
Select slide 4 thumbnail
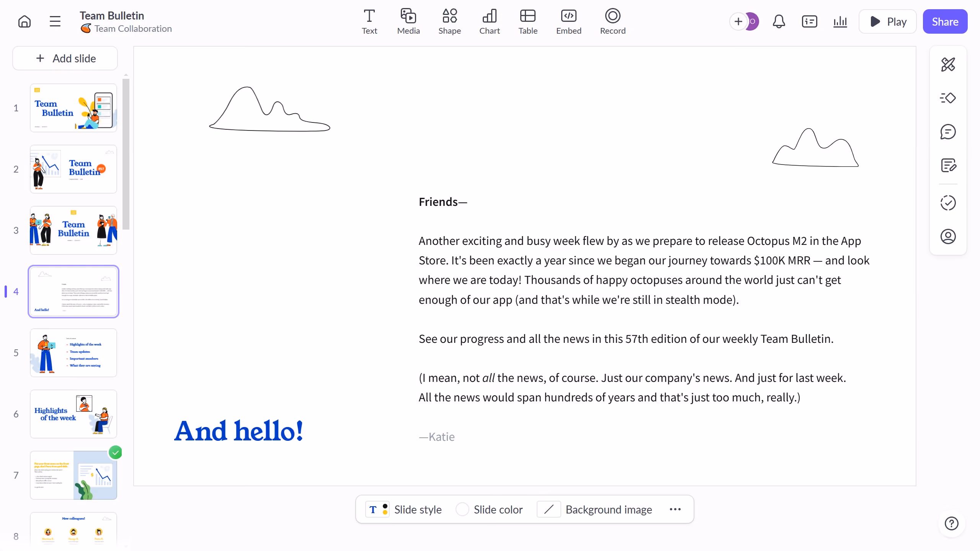73,292
